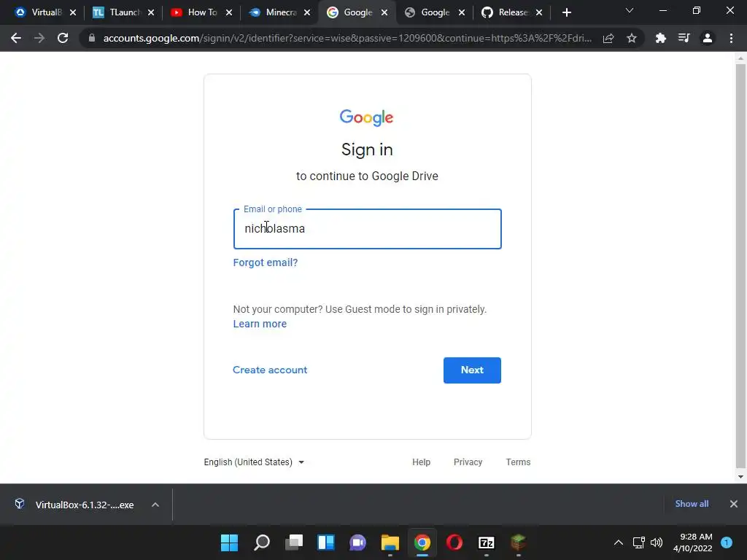Screen dimensions: 747x560
Task: Bookmark this page with the star icon
Action: pyautogui.click(x=632, y=38)
